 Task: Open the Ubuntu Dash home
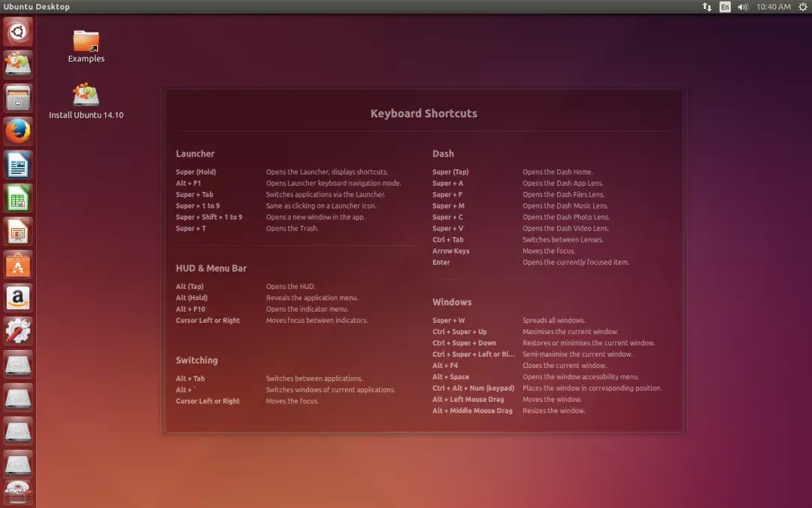[x=18, y=32]
